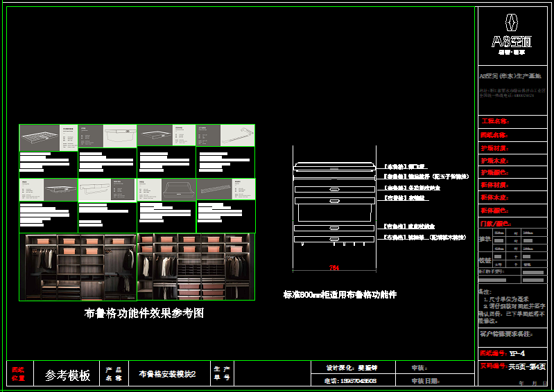This screenshot has height=392, width=554.
Task: Select the trouser rack card in top row
Action: (x=225, y=135)
